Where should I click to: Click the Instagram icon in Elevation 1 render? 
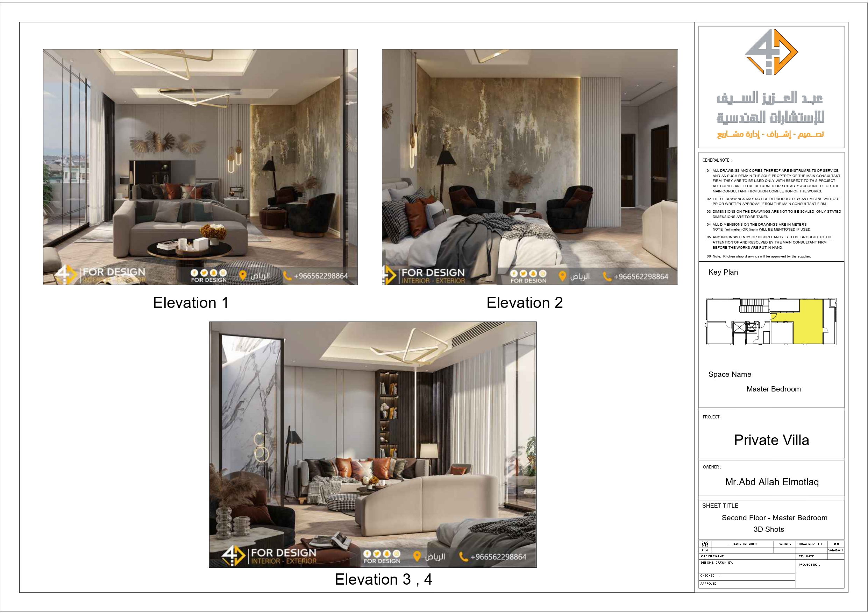coord(223,273)
